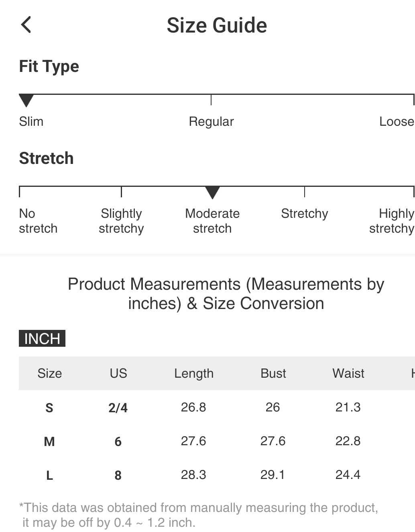Click the Length column header
Viewport: 415px width, 532px height.
(x=194, y=373)
